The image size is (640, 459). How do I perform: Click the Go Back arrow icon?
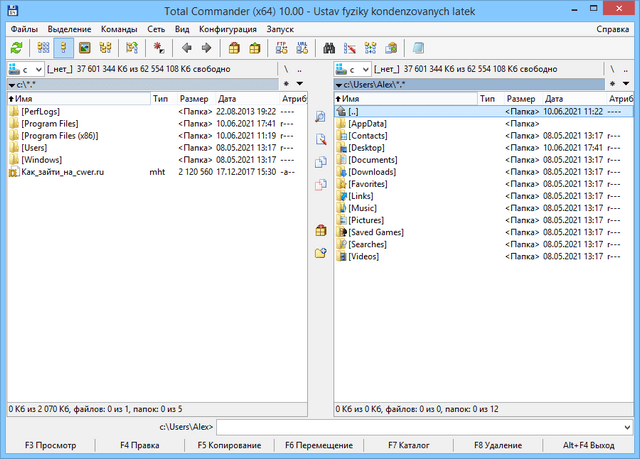186,47
